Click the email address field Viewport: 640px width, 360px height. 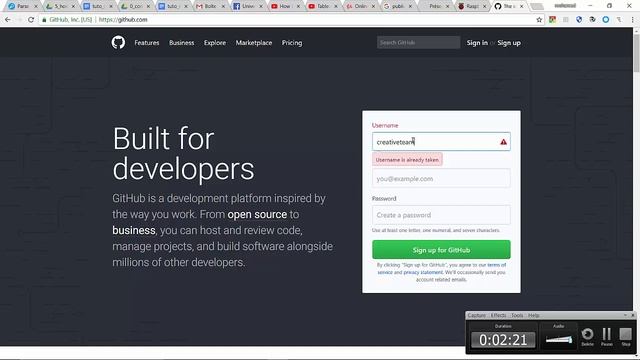[x=441, y=178]
